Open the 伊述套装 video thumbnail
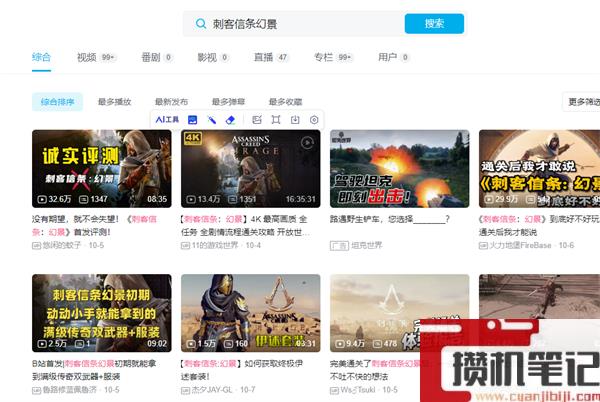Image resolution: width=600 pixels, height=402 pixels. click(x=251, y=313)
